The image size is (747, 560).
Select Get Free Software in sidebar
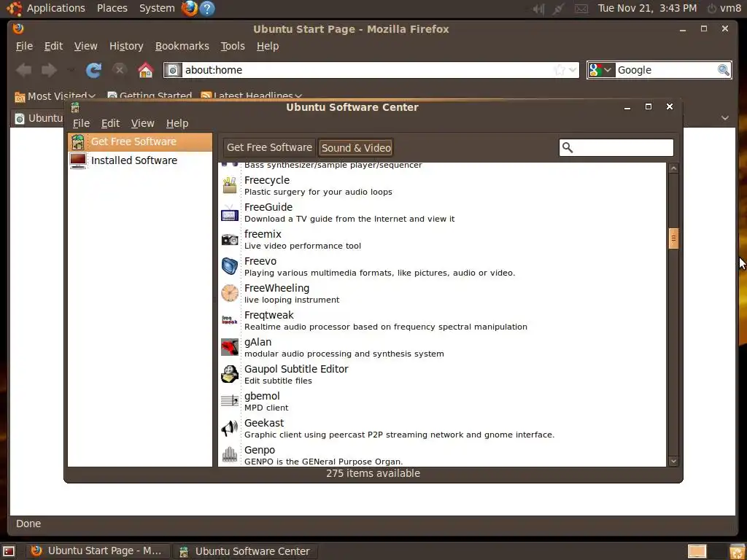pyautogui.click(x=139, y=142)
